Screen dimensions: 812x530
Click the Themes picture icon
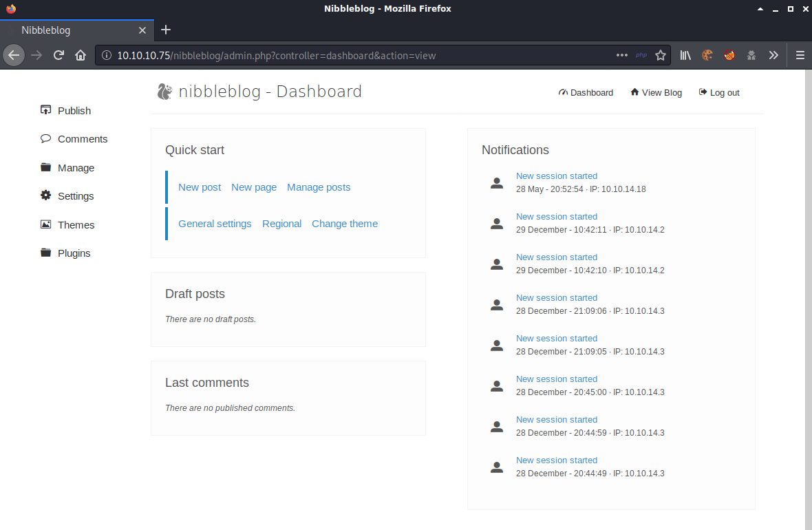45,224
